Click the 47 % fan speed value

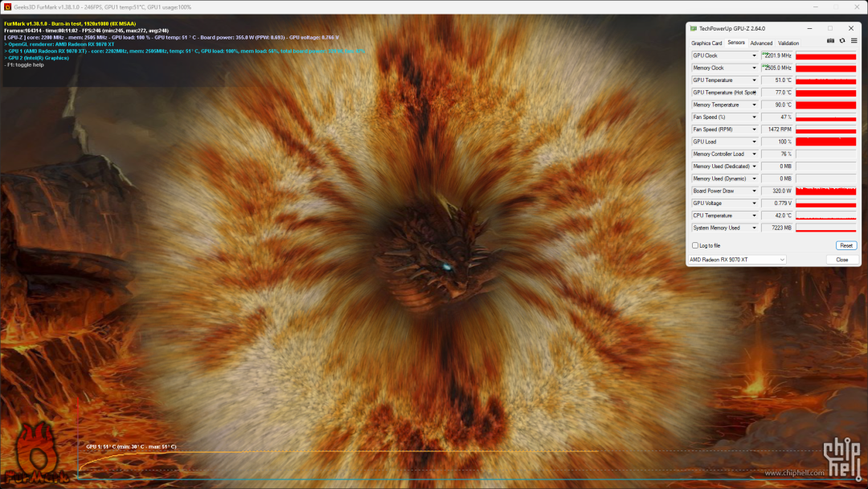tap(776, 117)
